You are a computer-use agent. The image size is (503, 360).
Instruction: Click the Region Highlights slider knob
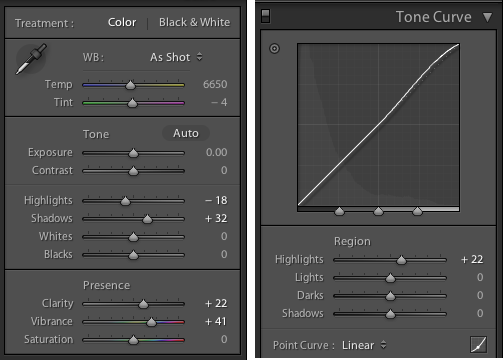coord(401,260)
